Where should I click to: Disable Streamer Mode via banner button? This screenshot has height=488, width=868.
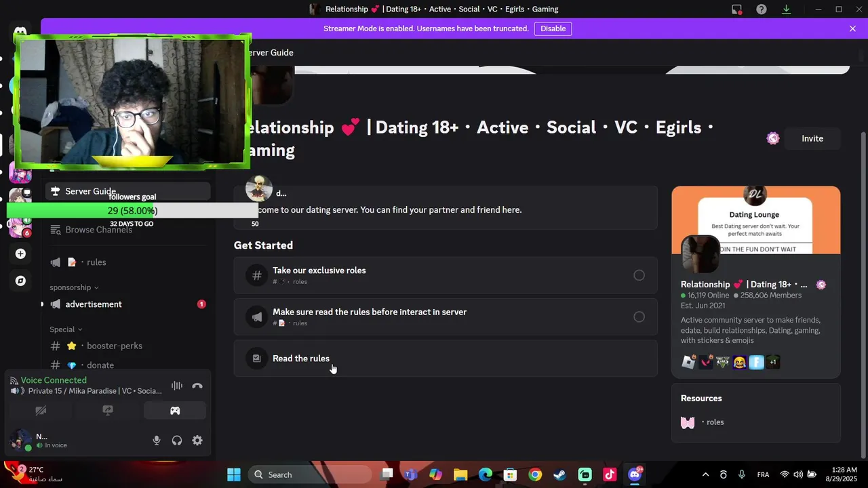pyautogui.click(x=553, y=28)
